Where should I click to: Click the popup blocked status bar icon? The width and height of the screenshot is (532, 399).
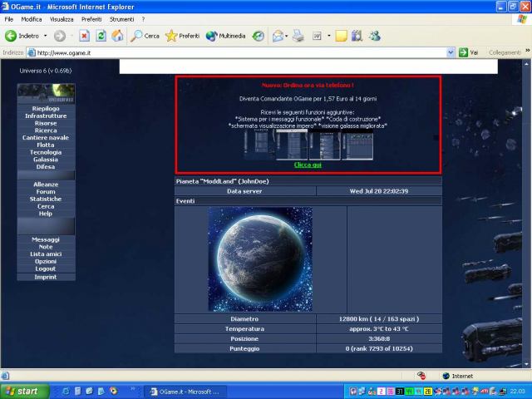point(421,376)
